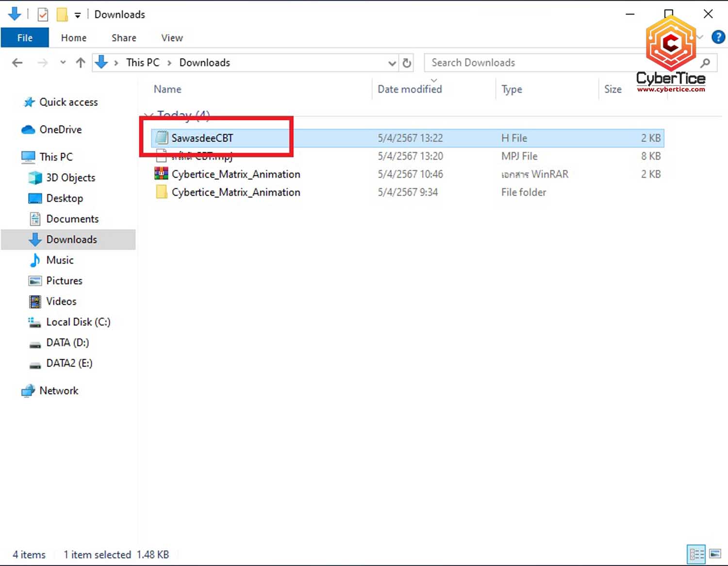
Task: Click the Back navigation arrow
Action: 17,63
